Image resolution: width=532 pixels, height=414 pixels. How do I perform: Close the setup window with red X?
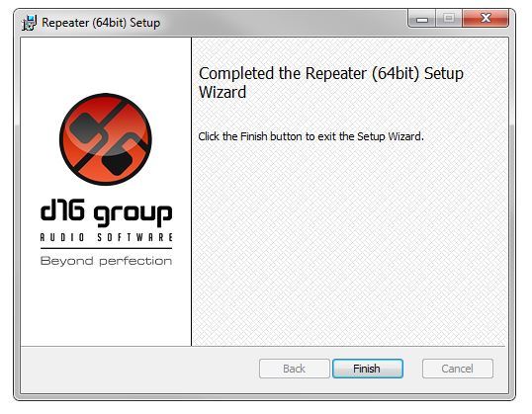click(x=486, y=18)
